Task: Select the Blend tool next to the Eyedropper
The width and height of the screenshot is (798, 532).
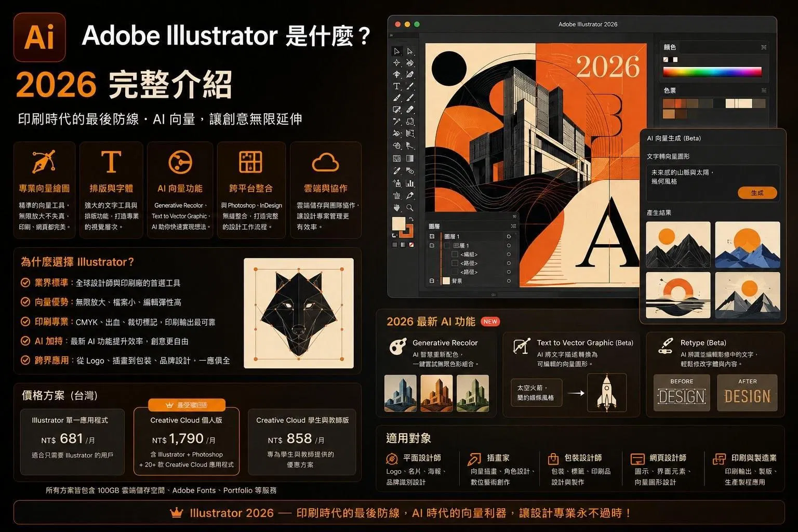Action: click(410, 170)
